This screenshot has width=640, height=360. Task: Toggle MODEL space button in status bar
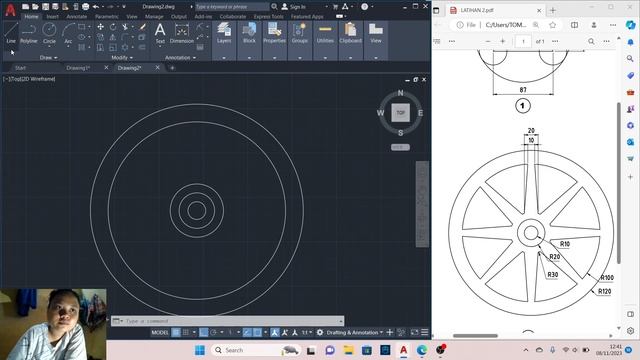coord(160,332)
